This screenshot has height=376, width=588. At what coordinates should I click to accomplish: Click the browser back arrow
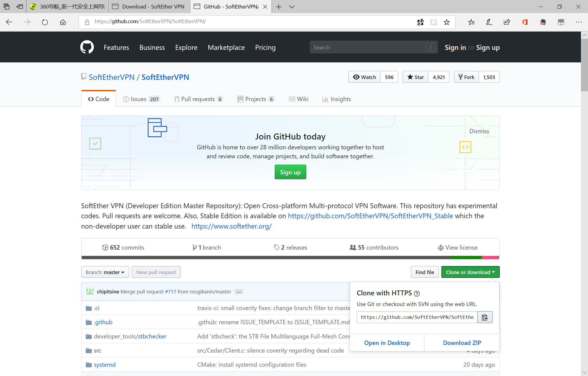(x=9, y=22)
